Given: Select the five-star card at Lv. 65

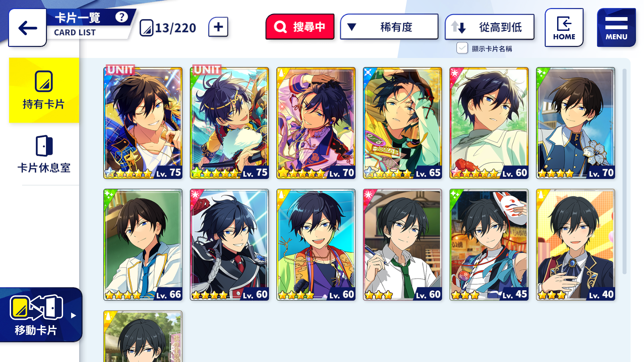Looking at the screenshot, I should 402,123.
